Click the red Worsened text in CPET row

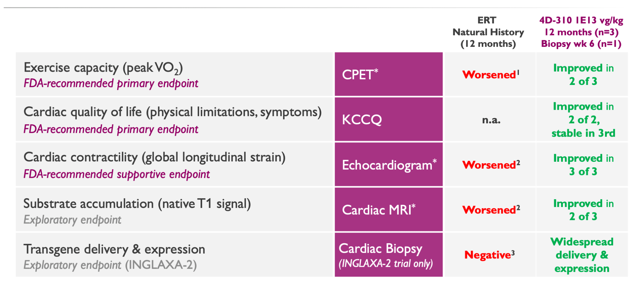tap(489, 75)
